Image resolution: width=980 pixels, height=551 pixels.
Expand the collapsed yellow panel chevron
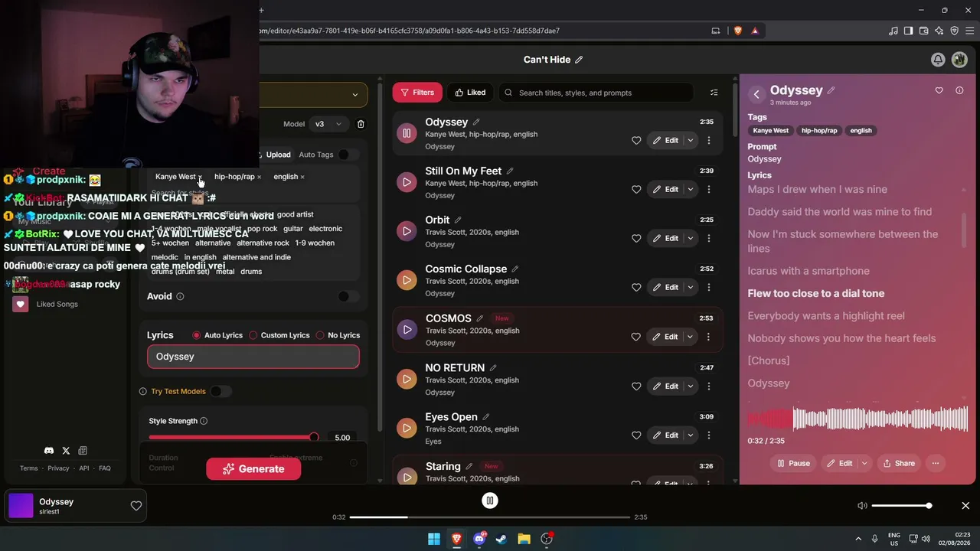(354, 95)
